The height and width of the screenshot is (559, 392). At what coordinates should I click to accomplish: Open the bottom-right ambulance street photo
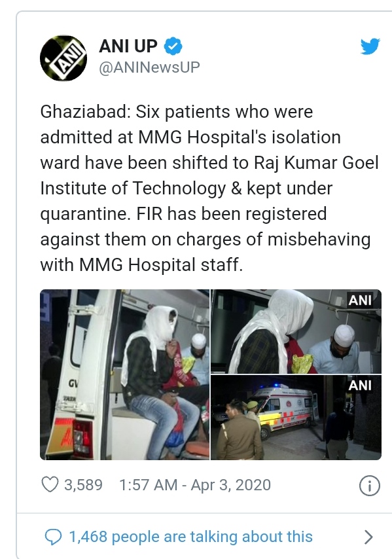coord(296,418)
